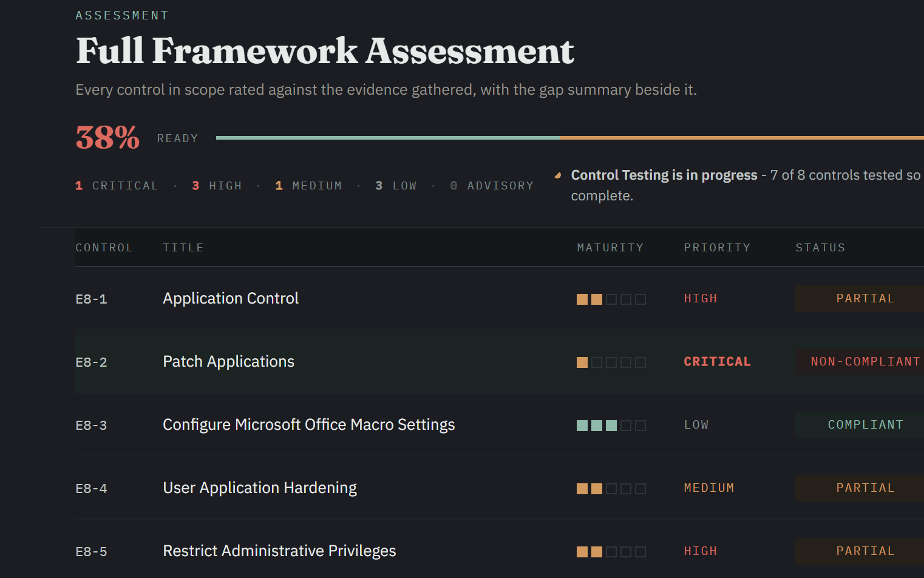Click the green segment of readiness bar
Viewport: 924px width, 578px height.
click(x=387, y=138)
